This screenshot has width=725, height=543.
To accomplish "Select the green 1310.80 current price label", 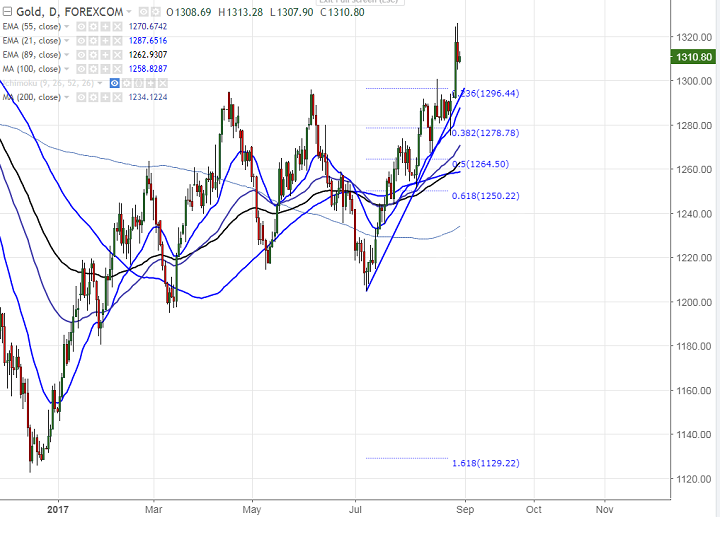I will (x=693, y=57).
